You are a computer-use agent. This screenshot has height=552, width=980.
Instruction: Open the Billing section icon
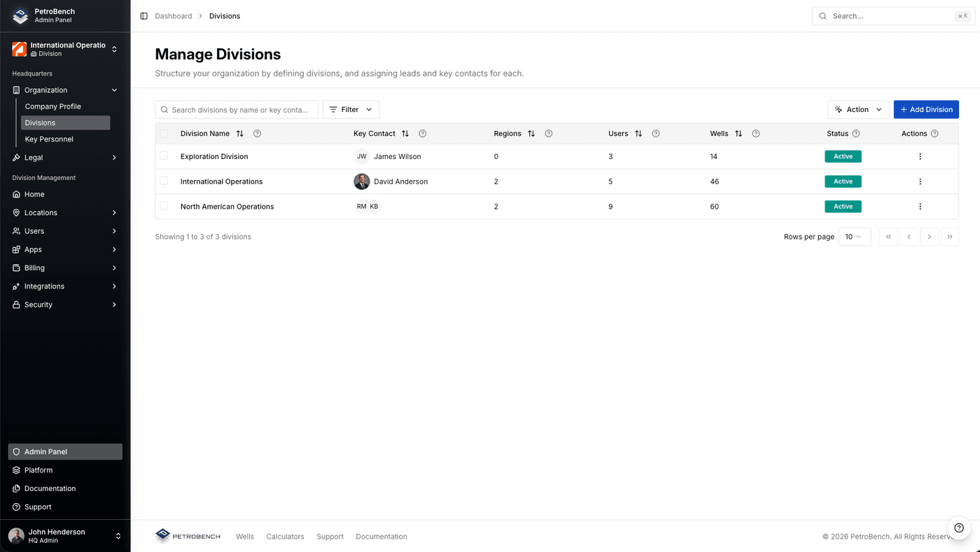pyautogui.click(x=15, y=268)
